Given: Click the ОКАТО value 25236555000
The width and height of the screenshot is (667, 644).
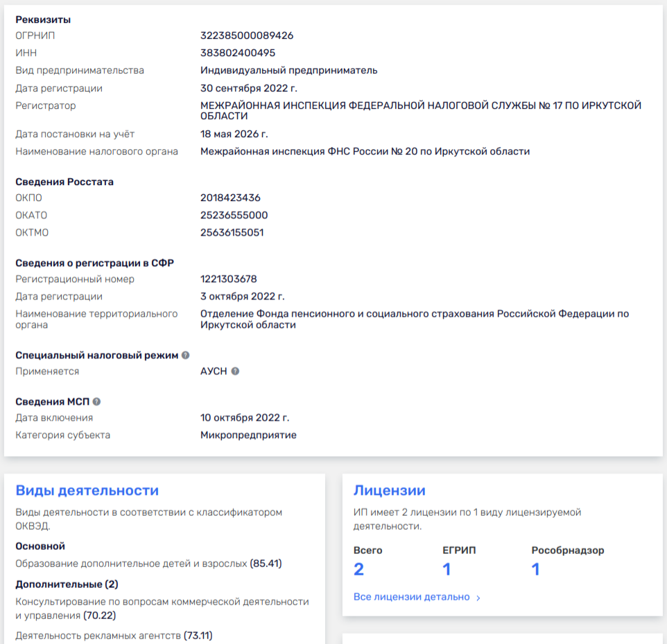Looking at the screenshot, I should (234, 215).
